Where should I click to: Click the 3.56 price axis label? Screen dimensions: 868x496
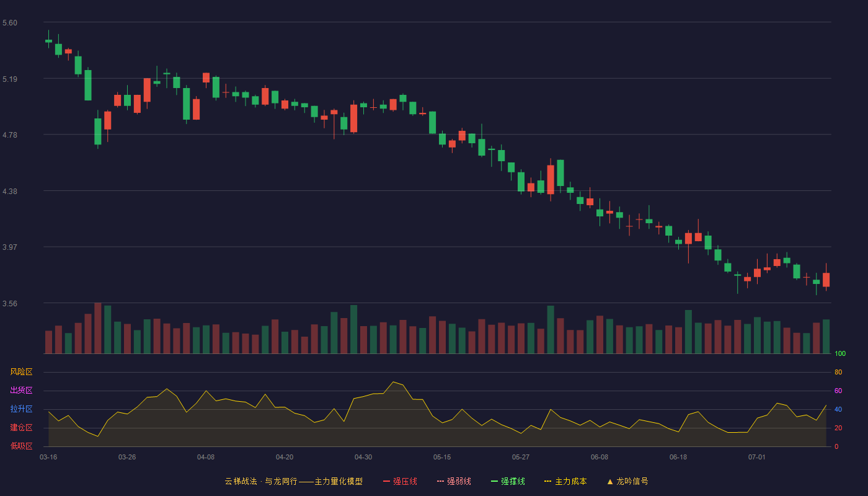click(x=10, y=304)
